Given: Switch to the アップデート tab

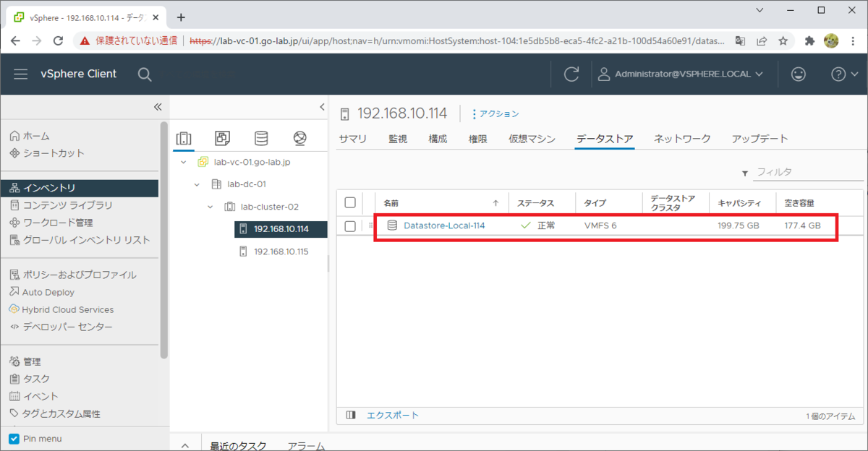Looking at the screenshot, I should [759, 139].
